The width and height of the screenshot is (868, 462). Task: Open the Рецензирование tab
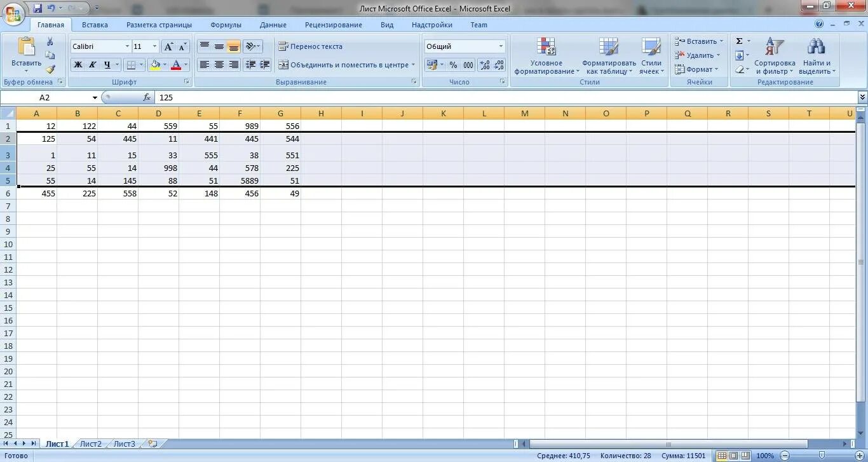coord(334,25)
